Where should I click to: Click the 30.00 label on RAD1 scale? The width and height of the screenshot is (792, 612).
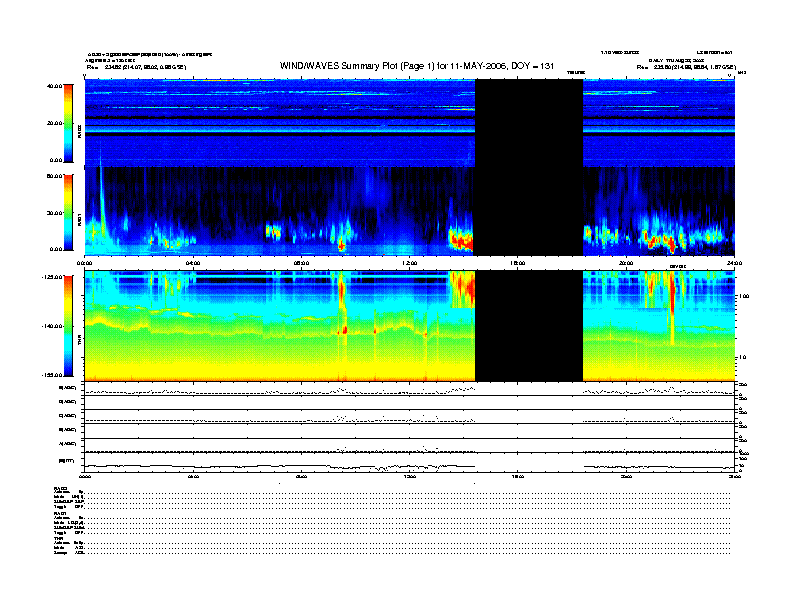point(54,213)
